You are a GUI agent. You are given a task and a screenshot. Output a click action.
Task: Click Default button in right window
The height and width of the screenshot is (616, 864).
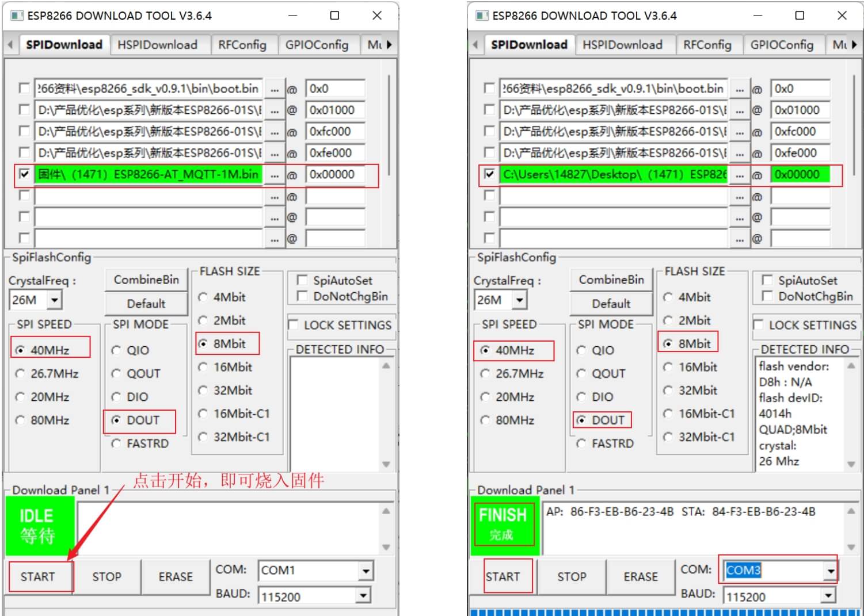611,304
